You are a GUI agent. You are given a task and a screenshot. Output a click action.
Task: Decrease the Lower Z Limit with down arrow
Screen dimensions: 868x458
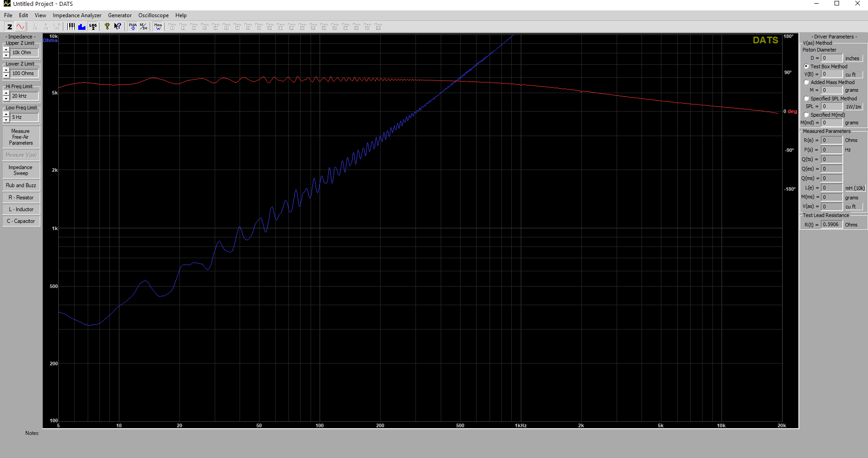click(x=6, y=76)
